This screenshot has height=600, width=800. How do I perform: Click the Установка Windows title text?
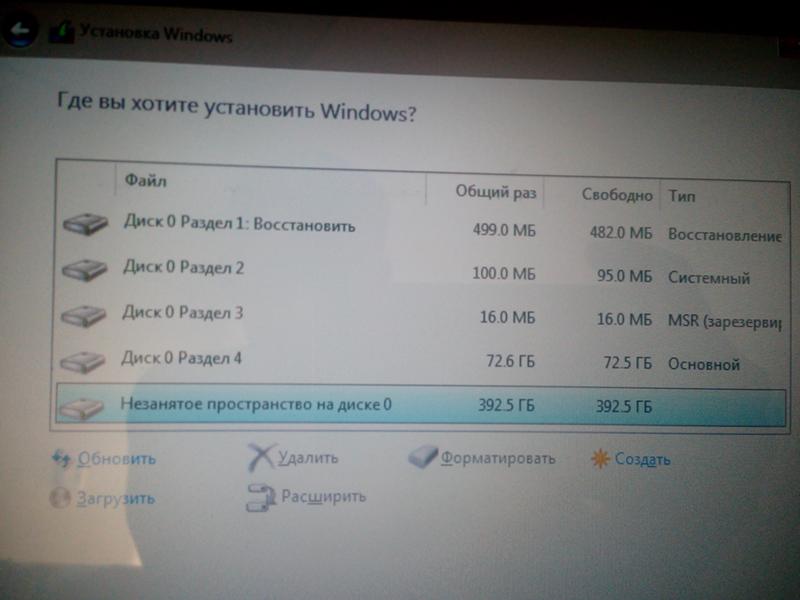click(x=156, y=34)
